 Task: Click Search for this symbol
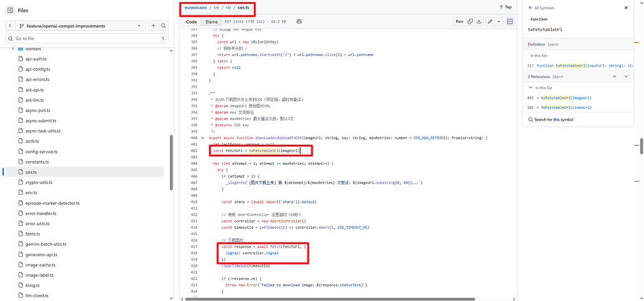point(551,119)
